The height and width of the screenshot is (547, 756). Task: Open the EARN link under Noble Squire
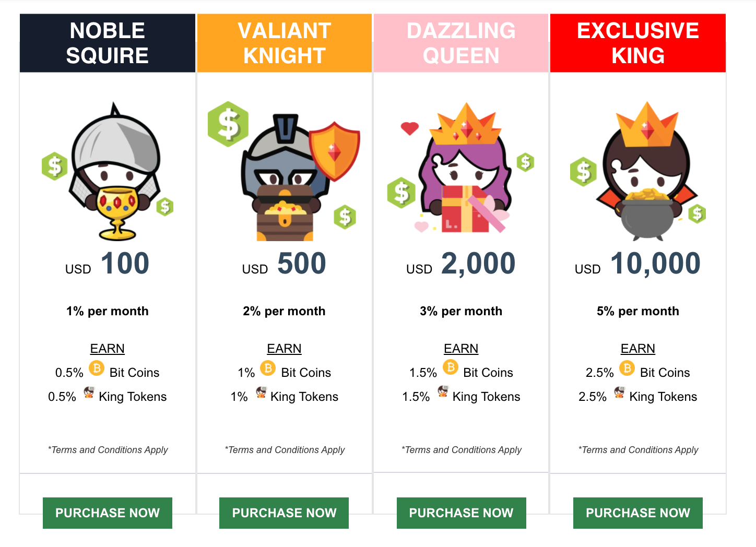[108, 349]
